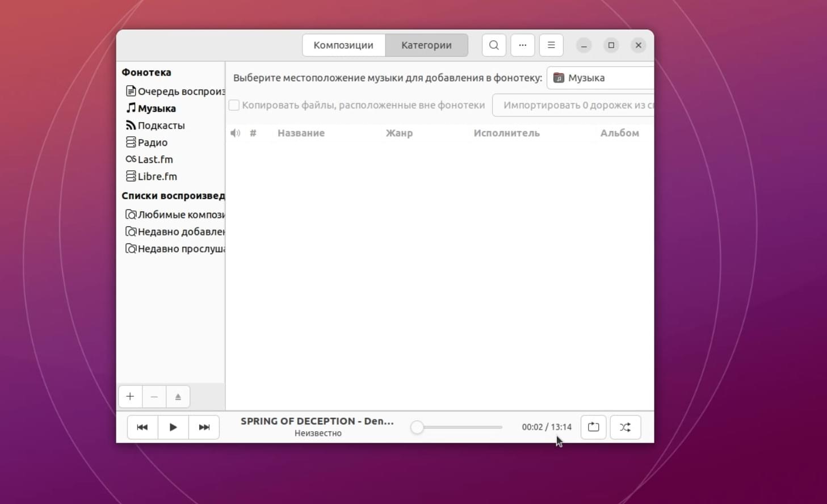Screen dimensions: 827x504
Task: Select Музыка in the library sidebar
Action: coord(171,108)
